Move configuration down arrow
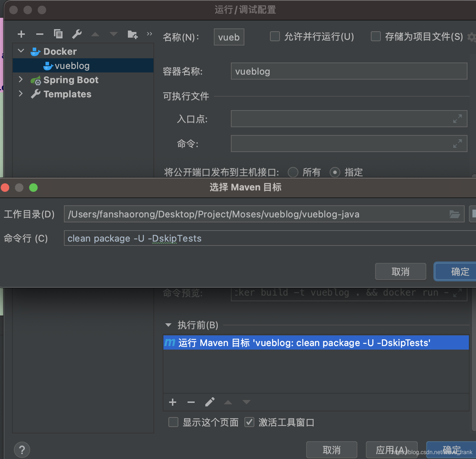Screen dimensions: 476x459 click(114, 34)
